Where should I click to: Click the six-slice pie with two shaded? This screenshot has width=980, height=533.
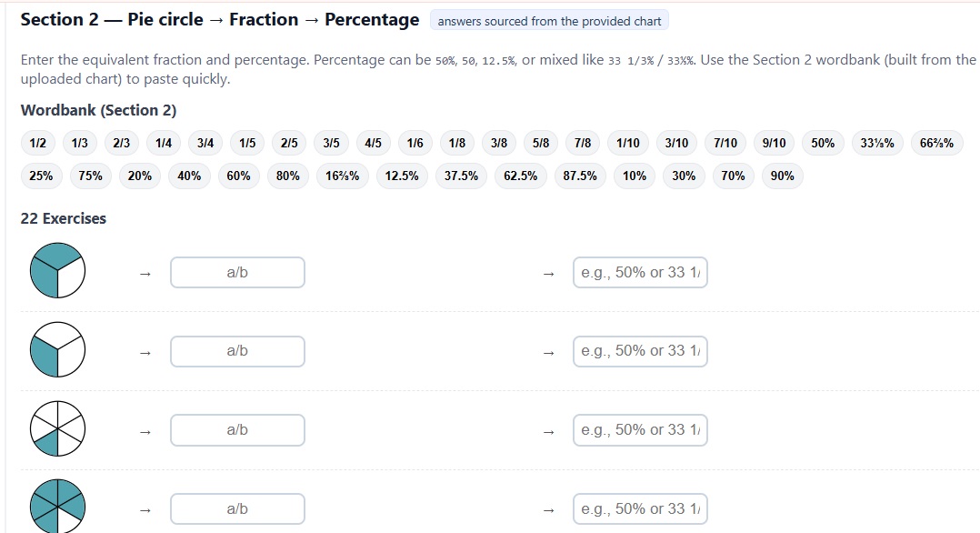57,429
